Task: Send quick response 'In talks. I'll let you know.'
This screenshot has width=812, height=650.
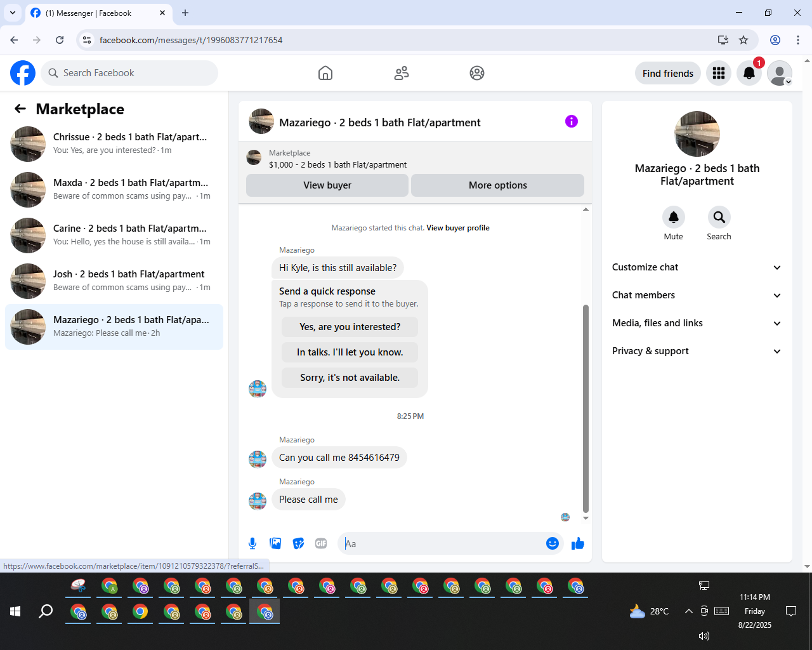Action: [350, 352]
